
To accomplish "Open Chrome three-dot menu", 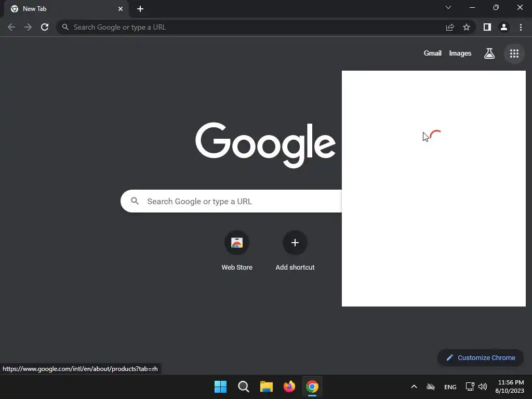I will tap(521, 27).
